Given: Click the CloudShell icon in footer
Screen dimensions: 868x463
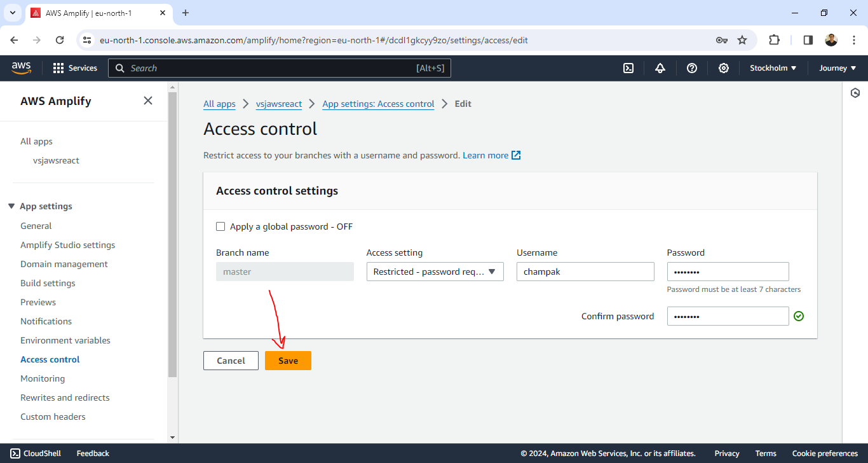Looking at the screenshot, I should pos(15,453).
